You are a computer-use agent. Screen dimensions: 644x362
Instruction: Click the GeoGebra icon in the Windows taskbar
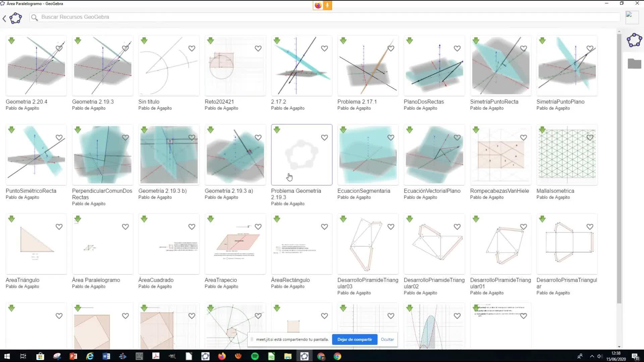[304, 356]
